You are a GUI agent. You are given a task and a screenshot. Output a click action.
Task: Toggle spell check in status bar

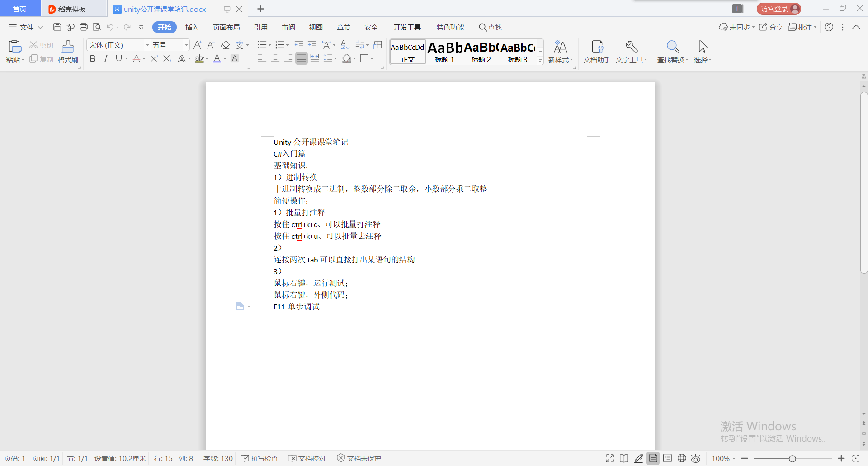(x=259, y=458)
